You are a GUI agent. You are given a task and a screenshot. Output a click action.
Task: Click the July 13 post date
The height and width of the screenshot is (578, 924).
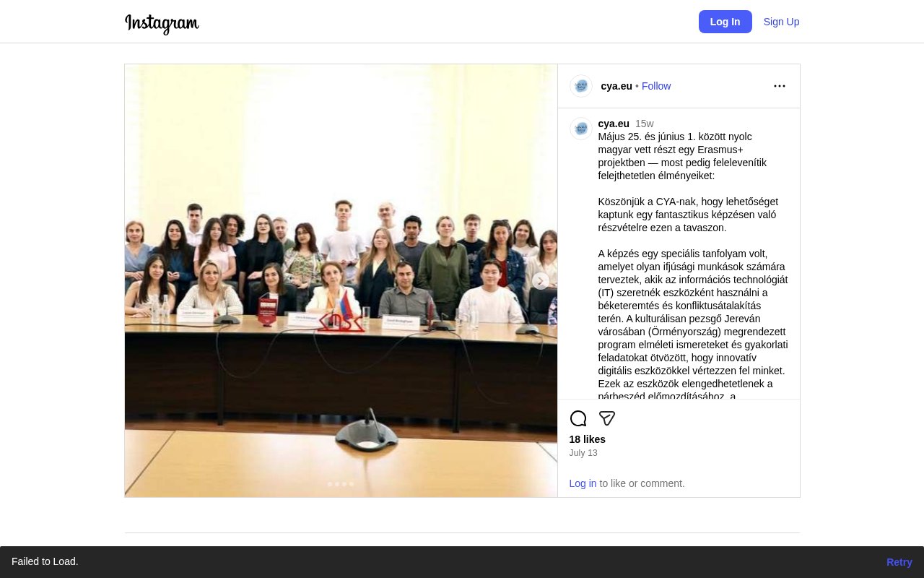tap(583, 453)
